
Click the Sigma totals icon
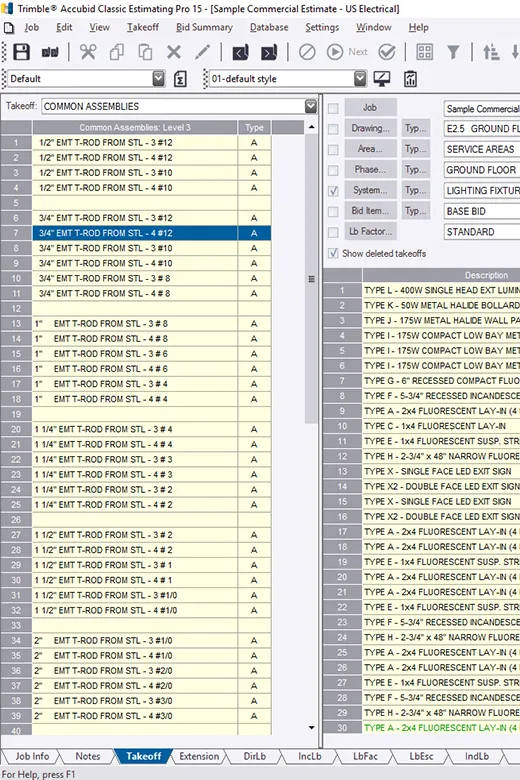180,79
